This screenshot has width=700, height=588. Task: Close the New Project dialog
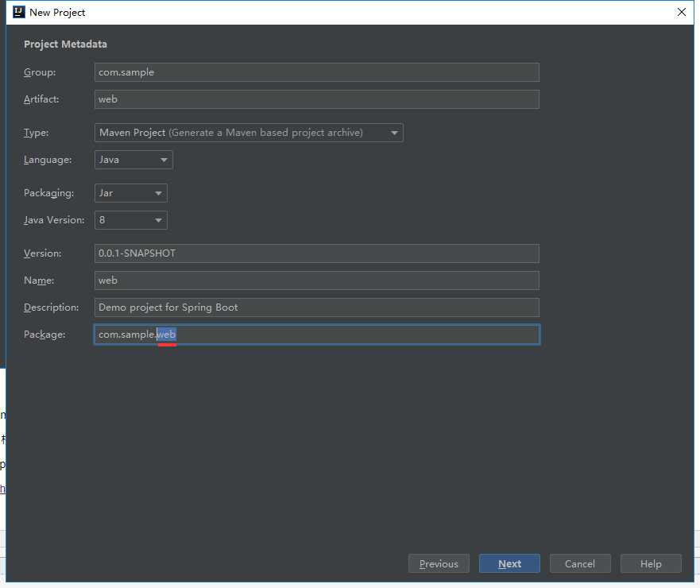click(x=681, y=12)
